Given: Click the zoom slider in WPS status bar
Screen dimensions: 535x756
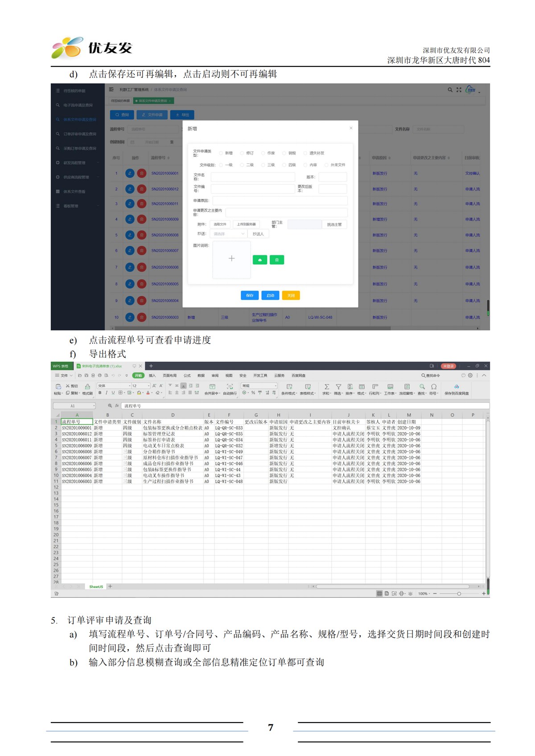Looking at the screenshot, I should click(x=459, y=593).
